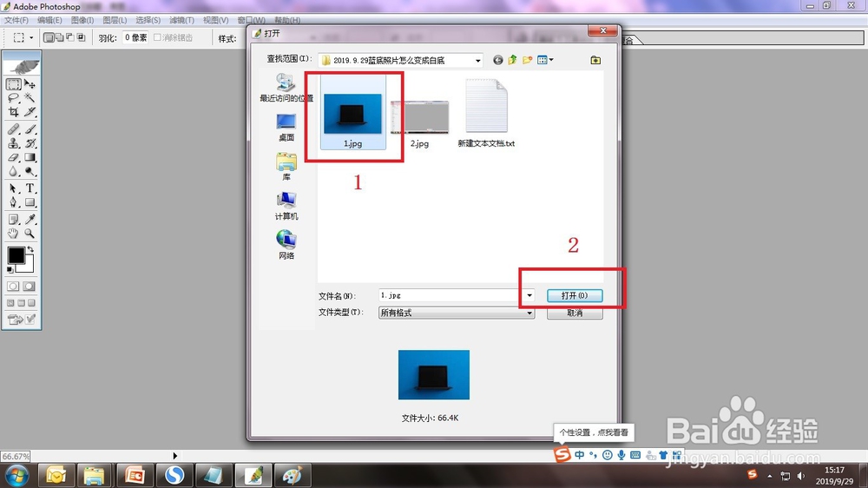Select the Dodge tool
Viewport: 868px width, 488px height.
[30, 172]
